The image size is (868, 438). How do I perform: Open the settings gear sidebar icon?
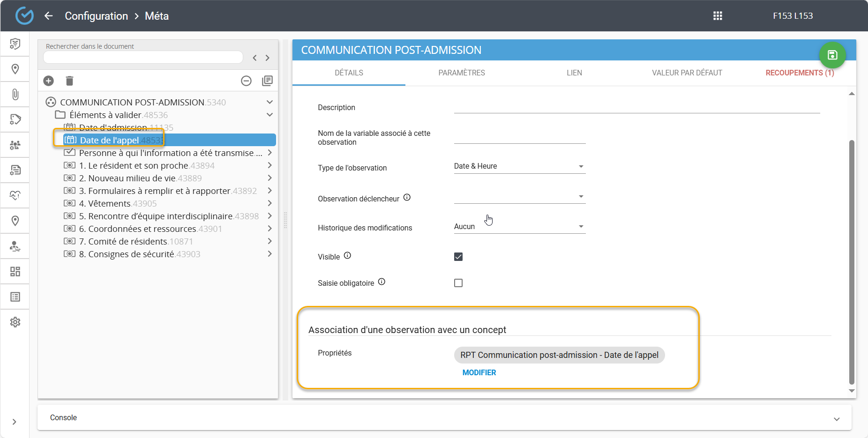15,322
